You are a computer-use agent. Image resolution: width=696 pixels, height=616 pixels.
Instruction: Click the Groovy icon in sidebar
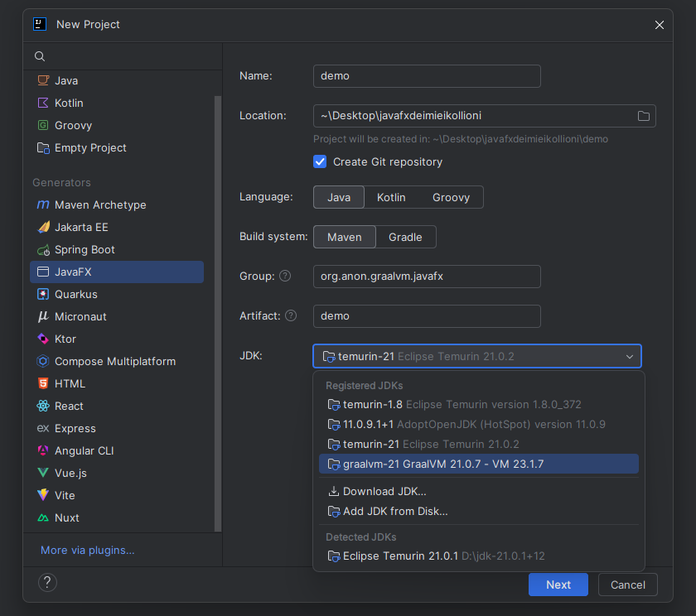(x=43, y=125)
